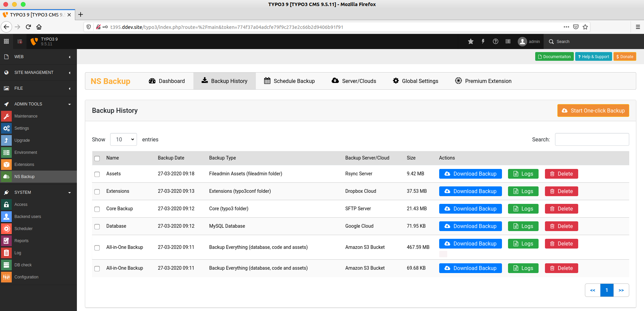
Task: Click Start One-click Backup button
Action: (593, 110)
